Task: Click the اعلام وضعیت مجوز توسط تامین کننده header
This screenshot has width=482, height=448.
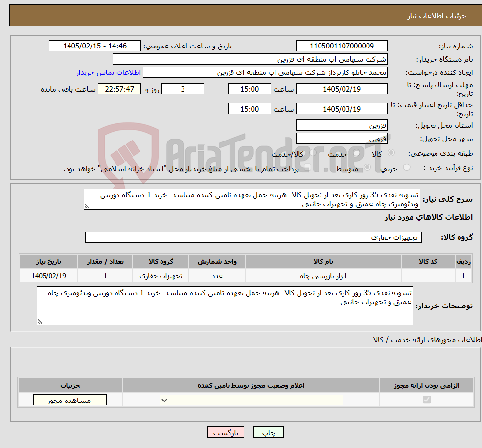Action: (x=251, y=386)
